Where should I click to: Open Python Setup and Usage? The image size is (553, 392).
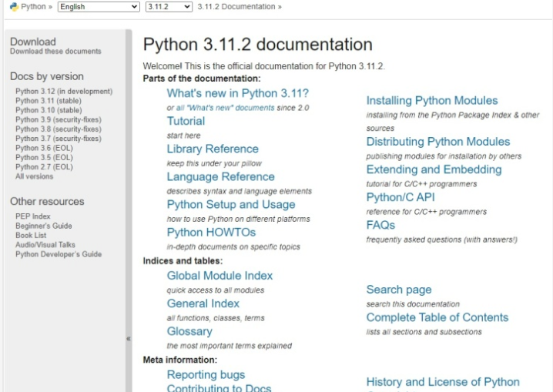click(x=231, y=205)
